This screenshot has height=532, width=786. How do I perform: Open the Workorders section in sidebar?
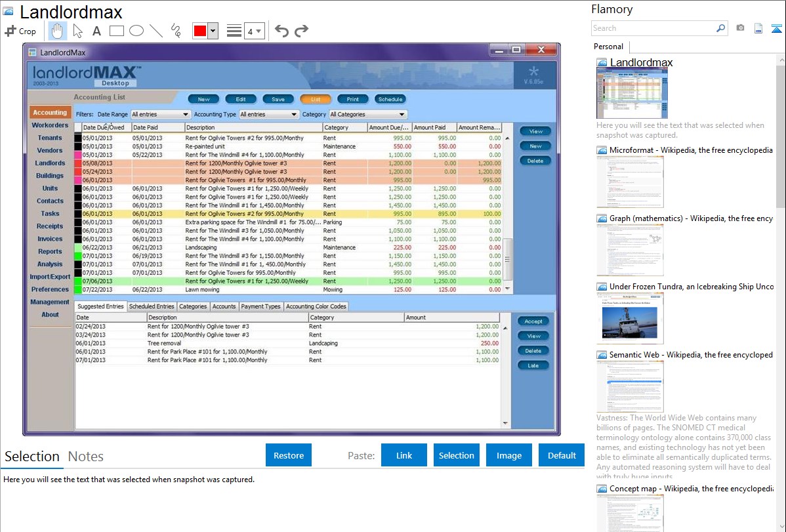click(x=50, y=125)
